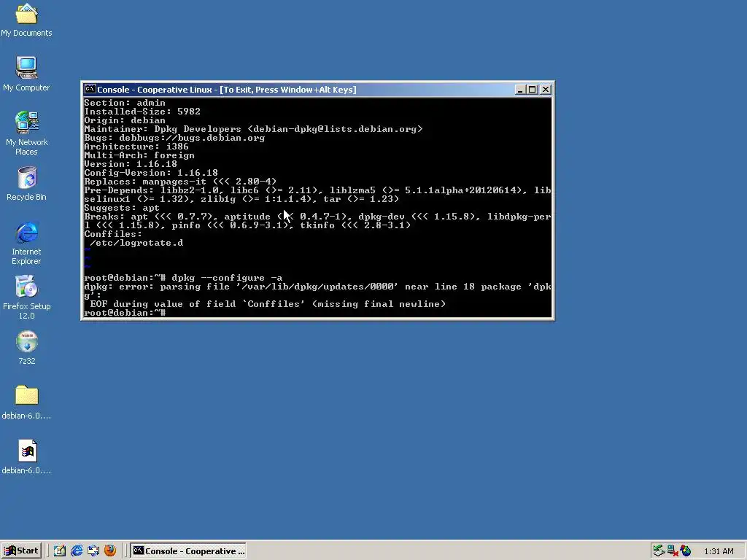Click 'Replaces: manpages-it' line

tap(180, 182)
